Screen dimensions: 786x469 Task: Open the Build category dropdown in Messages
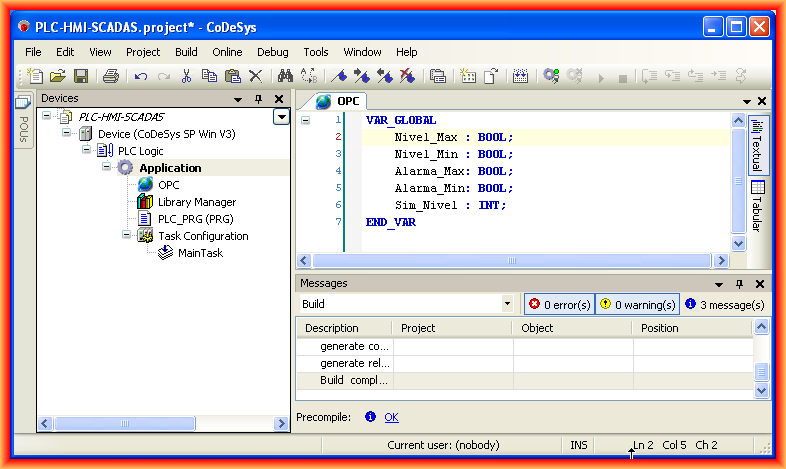click(507, 304)
